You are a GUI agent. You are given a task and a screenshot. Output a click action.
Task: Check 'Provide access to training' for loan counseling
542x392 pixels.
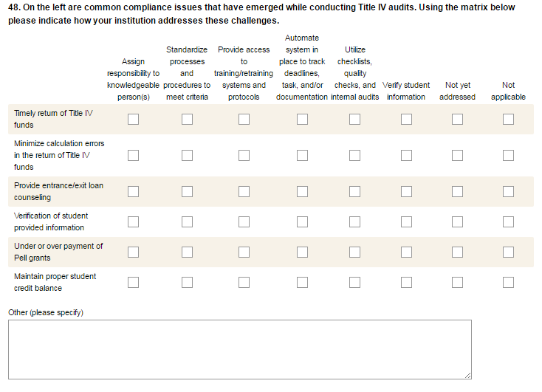click(x=244, y=192)
